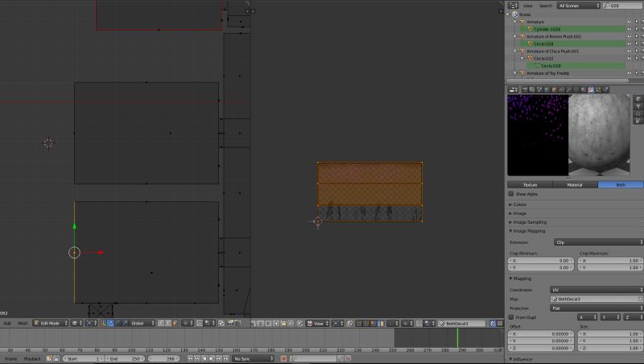Expand the Colors panel
The image size is (644, 364).
click(x=518, y=205)
